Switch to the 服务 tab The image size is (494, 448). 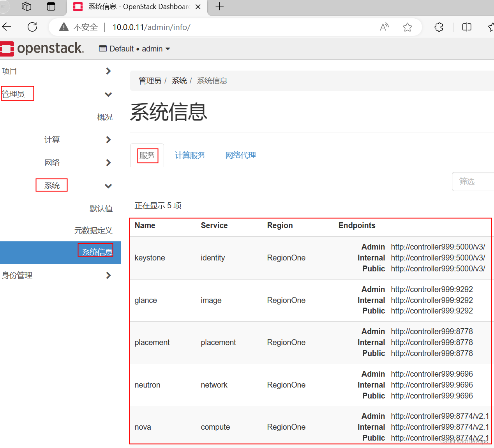147,155
